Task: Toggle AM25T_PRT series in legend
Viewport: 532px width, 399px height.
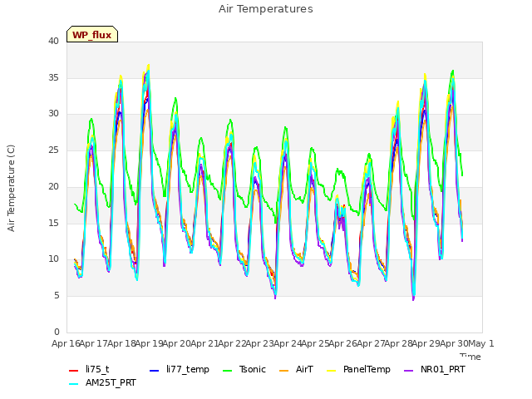Action: point(102,383)
